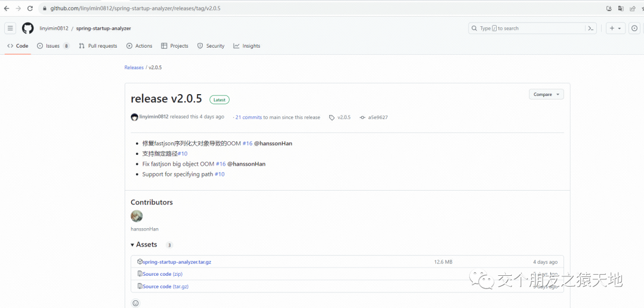This screenshot has width=644, height=308.
Task: Switch to the Projects tab
Action: (175, 46)
